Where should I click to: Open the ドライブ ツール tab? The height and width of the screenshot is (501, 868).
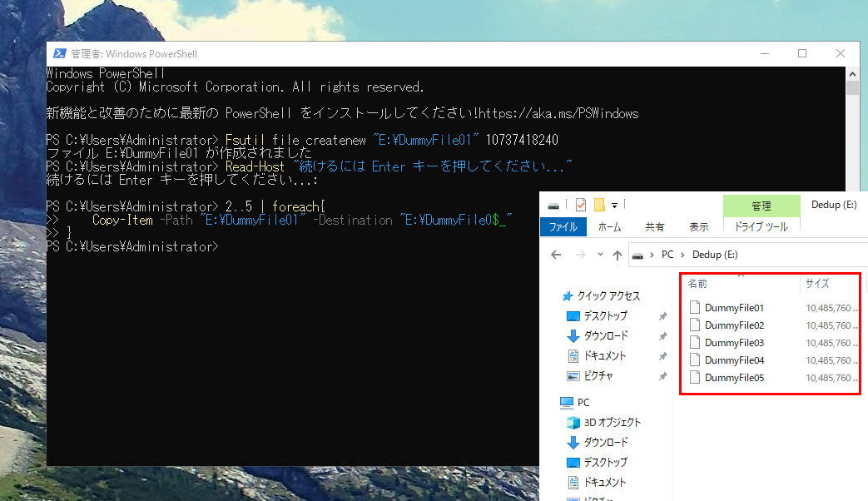coord(761,227)
